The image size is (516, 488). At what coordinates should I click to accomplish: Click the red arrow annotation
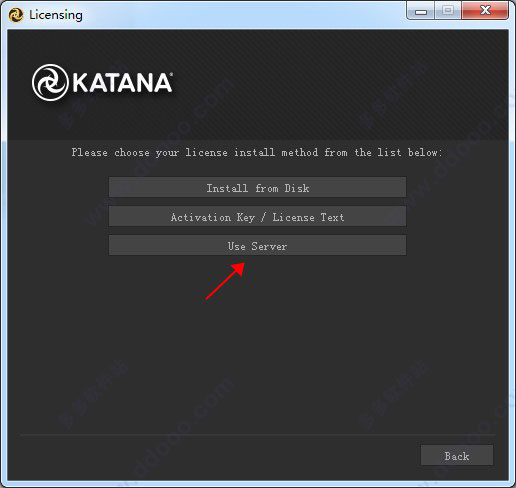click(225, 281)
